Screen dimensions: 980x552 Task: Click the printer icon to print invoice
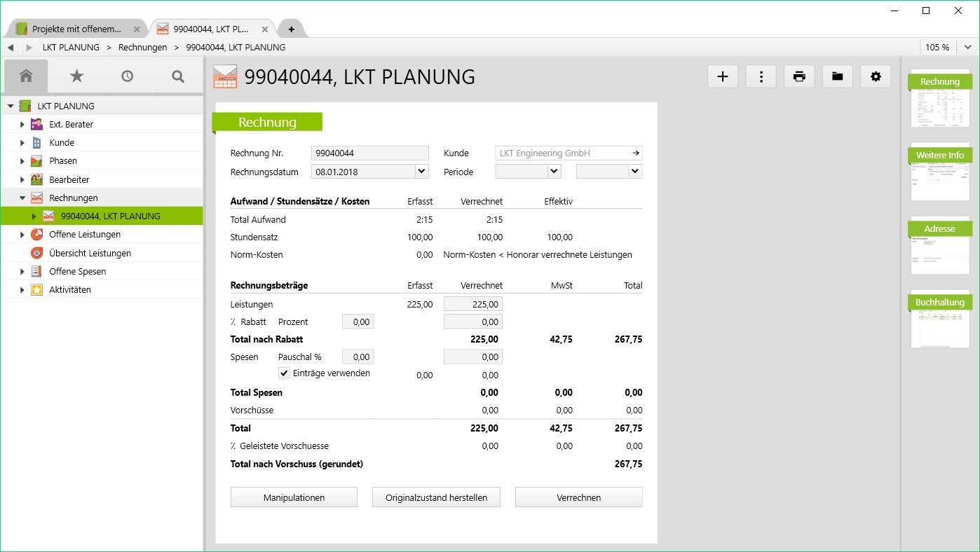(799, 77)
